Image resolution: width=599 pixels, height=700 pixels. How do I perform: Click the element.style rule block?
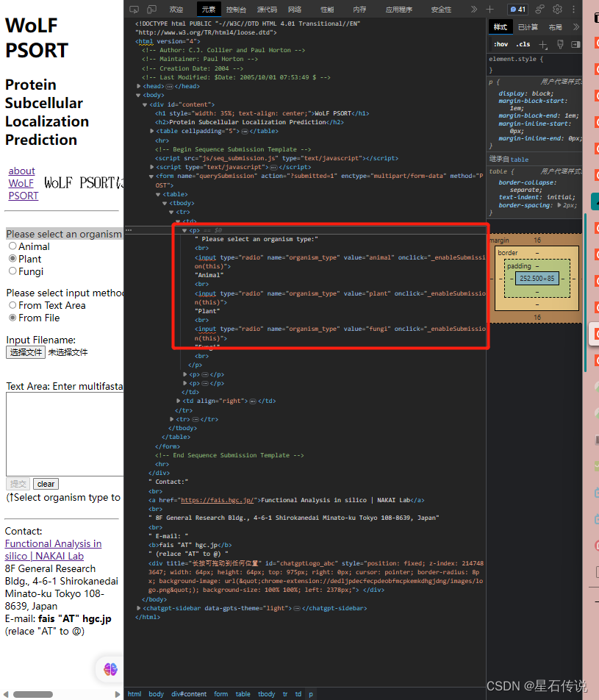coord(534,64)
